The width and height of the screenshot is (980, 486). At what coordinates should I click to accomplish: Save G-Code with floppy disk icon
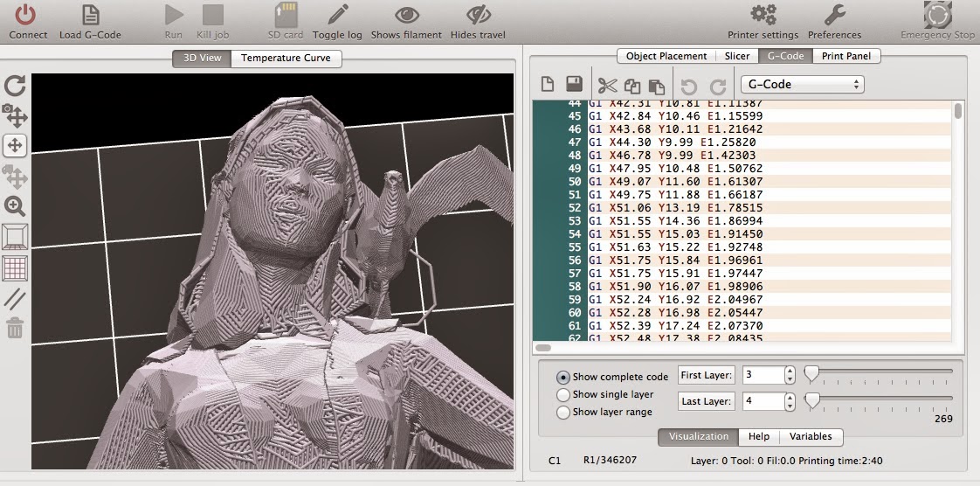pyautogui.click(x=574, y=85)
